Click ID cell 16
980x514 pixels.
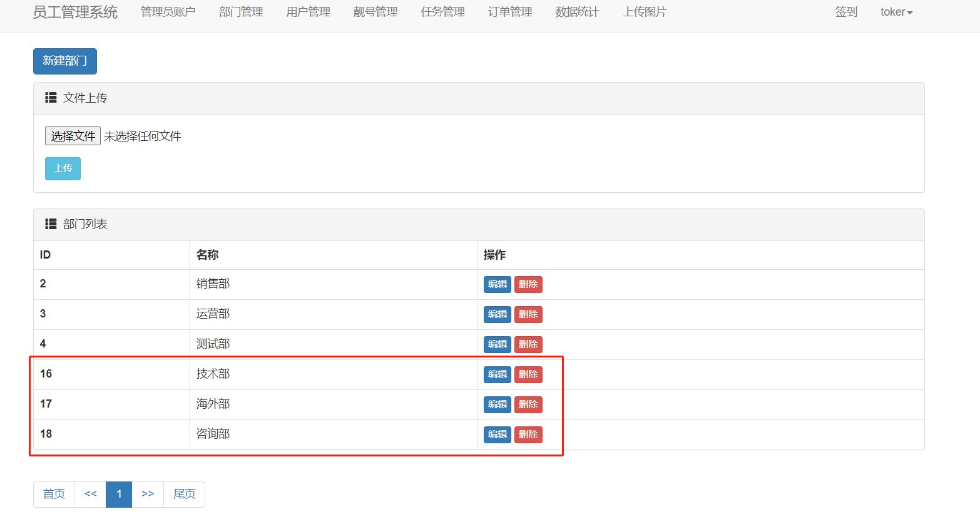[111, 374]
